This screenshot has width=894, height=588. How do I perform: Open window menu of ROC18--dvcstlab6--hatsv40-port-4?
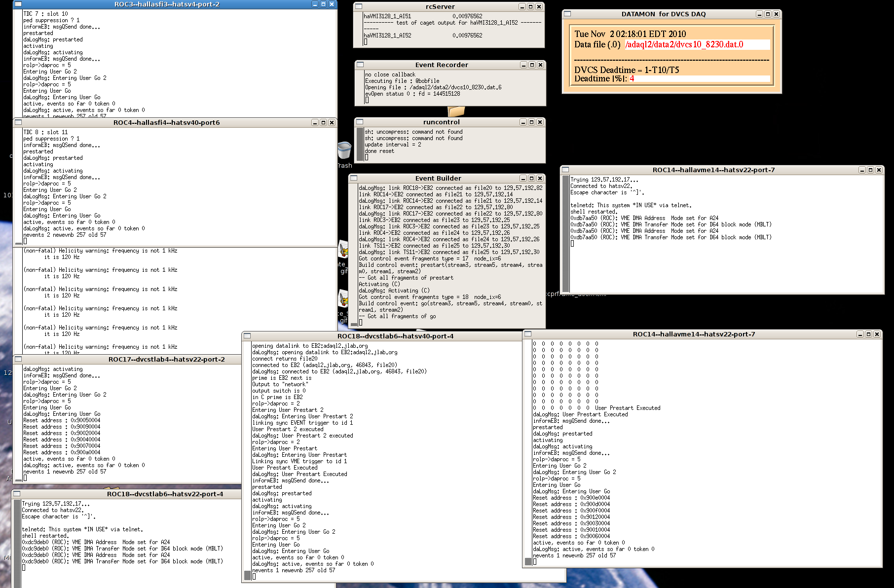tap(247, 336)
